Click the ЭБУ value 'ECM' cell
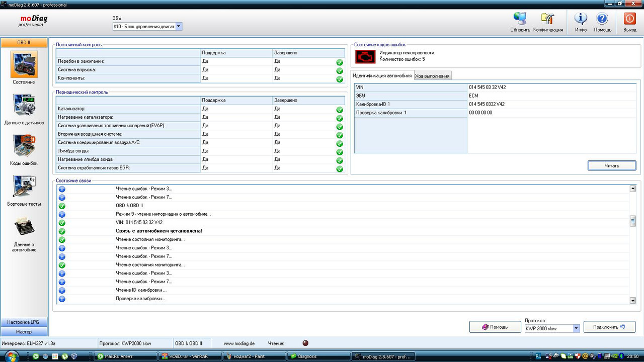This screenshot has width=644, height=362. tap(552, 96)
